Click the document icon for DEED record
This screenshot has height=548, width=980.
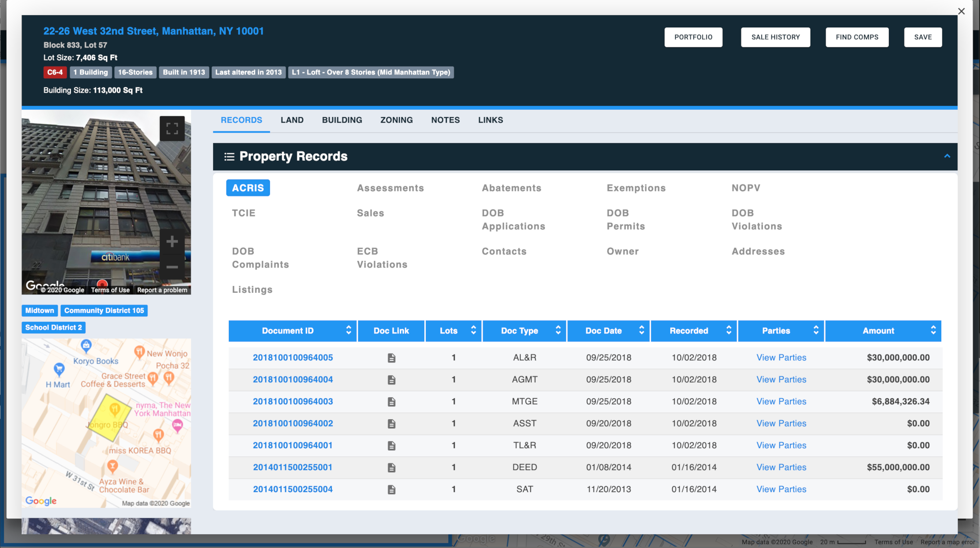pos(391,467)
